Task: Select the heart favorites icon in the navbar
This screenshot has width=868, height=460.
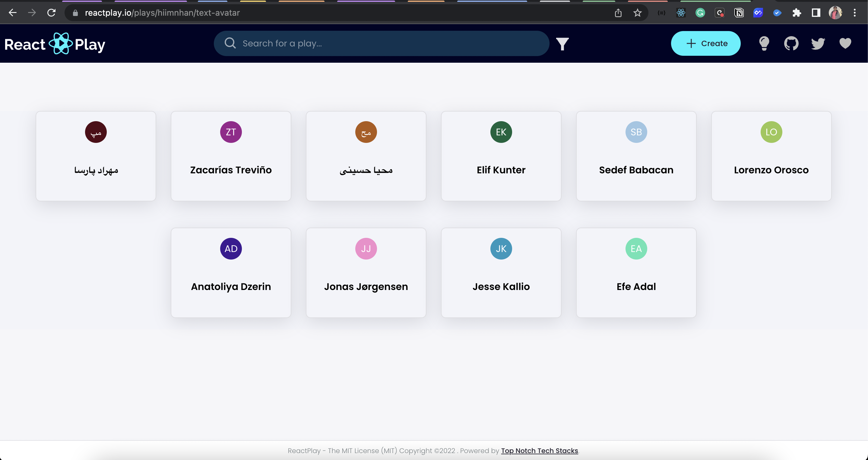Action: point(845,43)
